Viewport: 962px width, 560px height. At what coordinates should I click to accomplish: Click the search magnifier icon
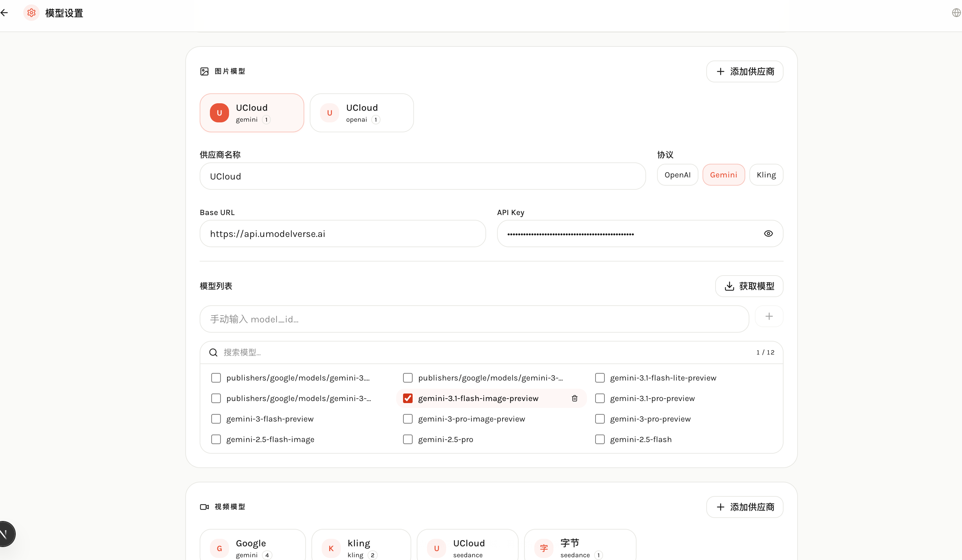tap(213, 352)
